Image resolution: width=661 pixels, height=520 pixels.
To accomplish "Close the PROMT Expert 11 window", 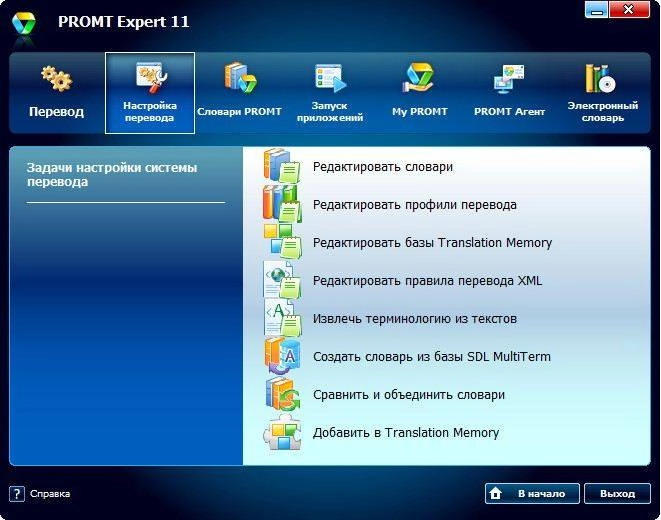I will coord(629,10).
